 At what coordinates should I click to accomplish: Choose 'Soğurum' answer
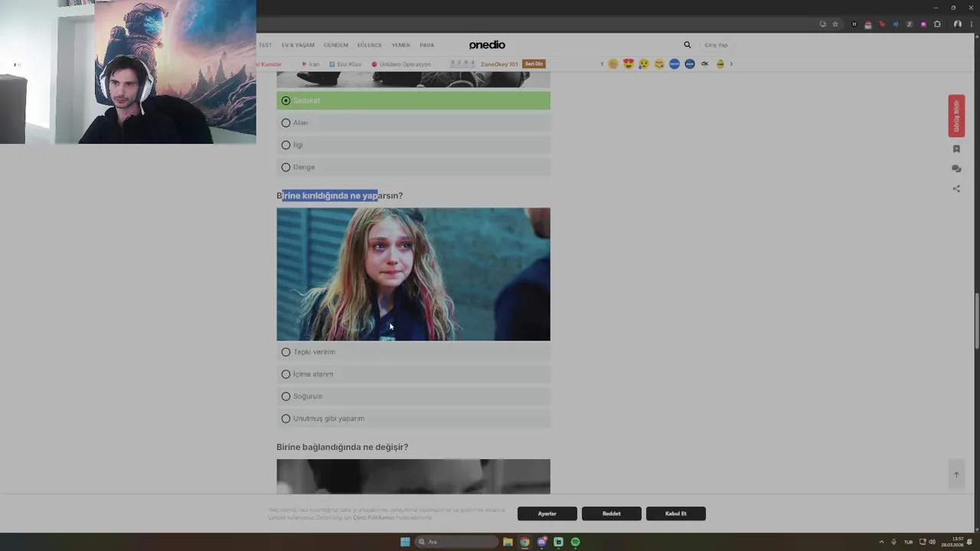[413, 396]
